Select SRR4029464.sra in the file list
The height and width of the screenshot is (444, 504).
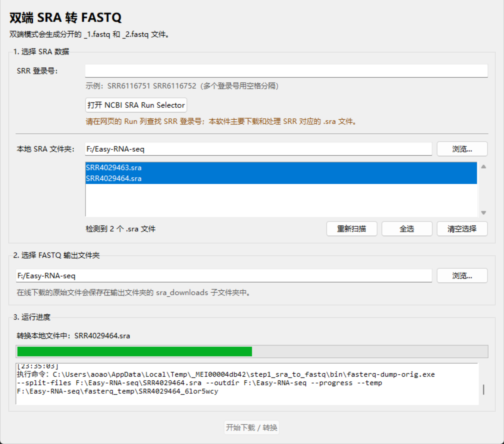pyautogui.click(x=281, y=178)
